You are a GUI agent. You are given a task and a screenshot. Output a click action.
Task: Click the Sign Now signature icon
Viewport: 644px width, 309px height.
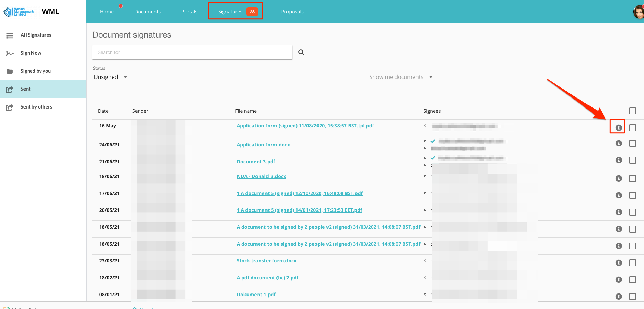click(x=10, y=53)
